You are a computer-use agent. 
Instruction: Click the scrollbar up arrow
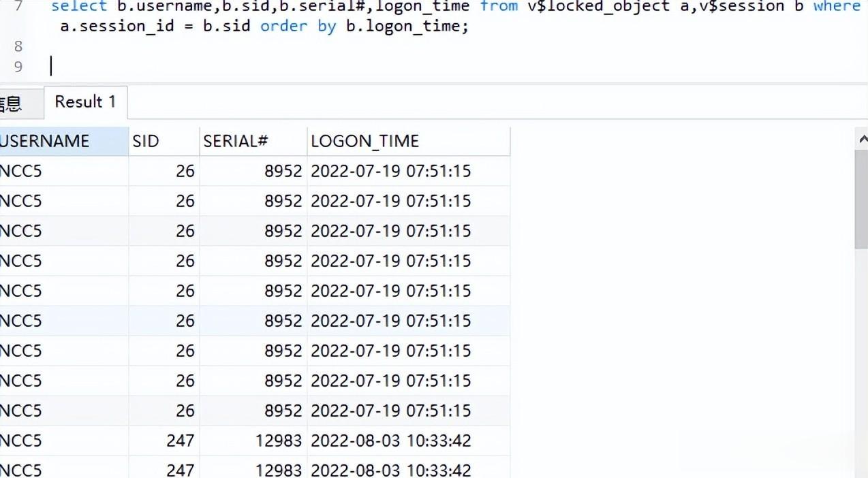point(861,139)
